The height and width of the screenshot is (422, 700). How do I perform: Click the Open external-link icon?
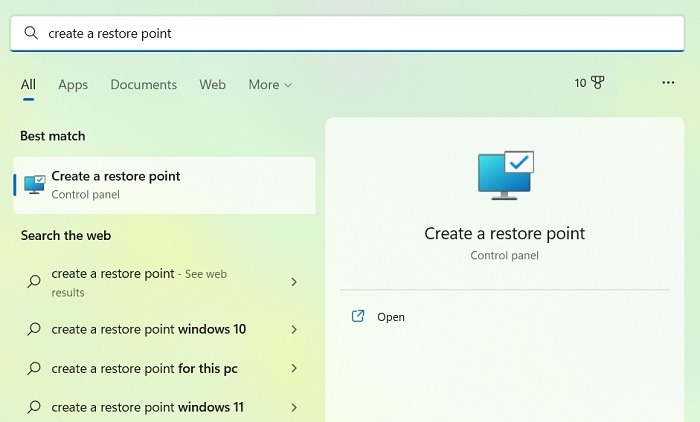pos(358,316)
